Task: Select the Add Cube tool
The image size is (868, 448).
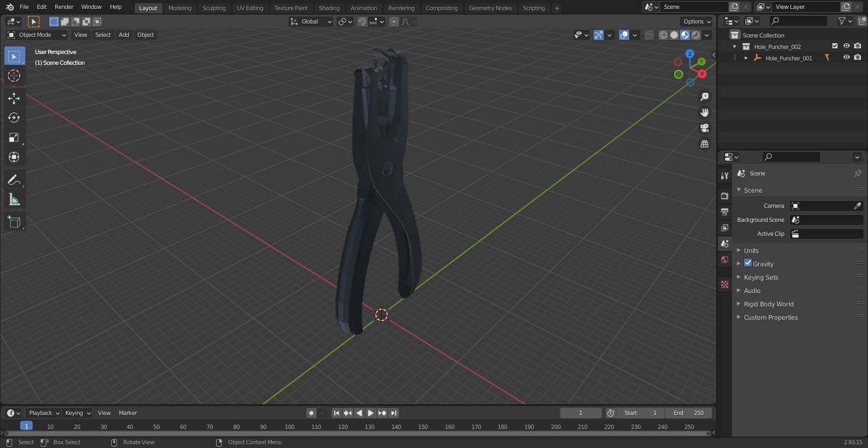Action: click(x=14, y=222)
